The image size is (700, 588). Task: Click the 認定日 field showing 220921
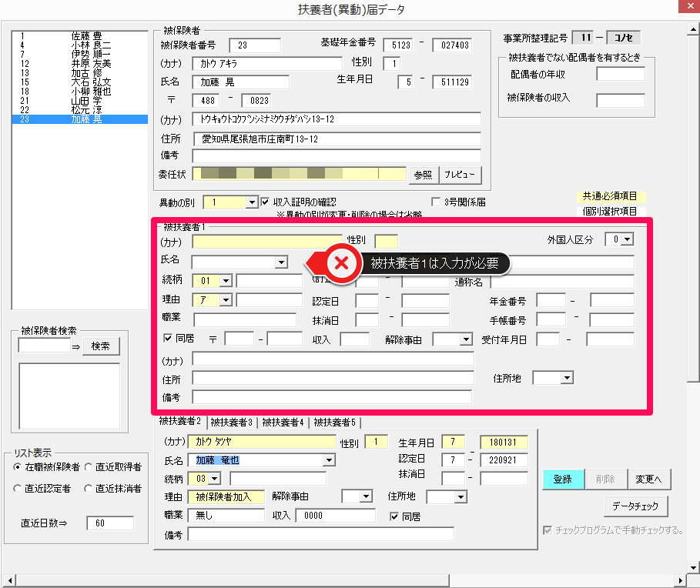[x=504, y=460]
